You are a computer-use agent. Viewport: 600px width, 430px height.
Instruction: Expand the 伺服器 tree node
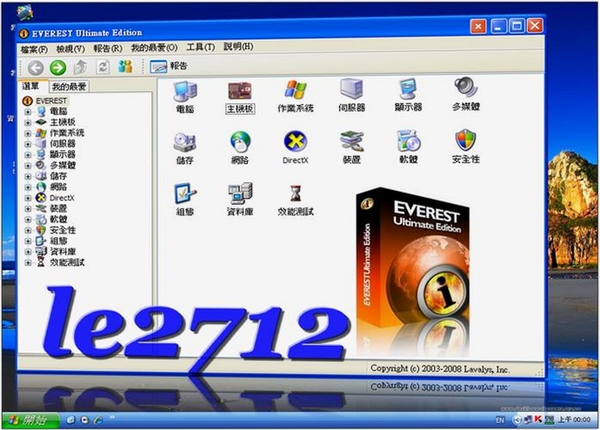[x=28, y=144]
